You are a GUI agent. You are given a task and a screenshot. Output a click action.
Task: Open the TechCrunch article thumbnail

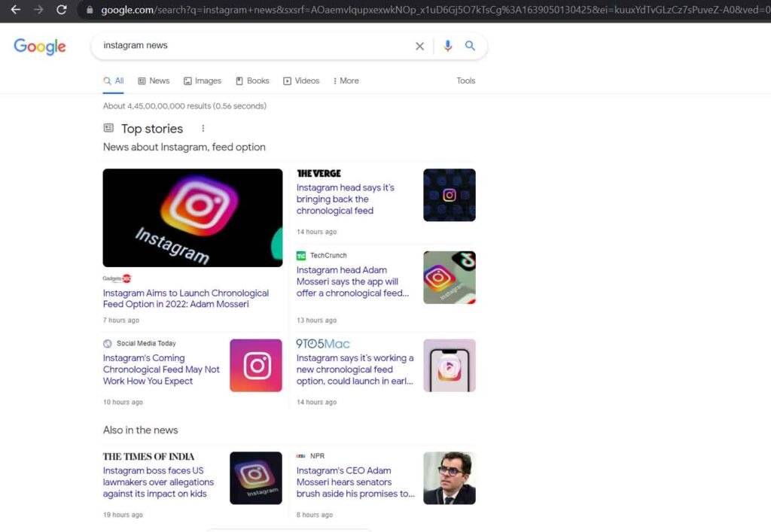coord(449,278)
